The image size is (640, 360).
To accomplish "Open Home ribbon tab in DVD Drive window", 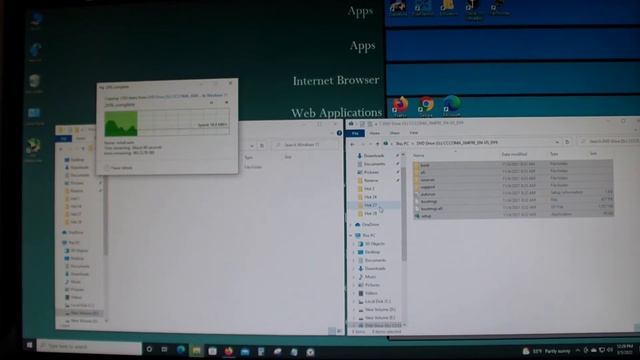I will point(374,133).
